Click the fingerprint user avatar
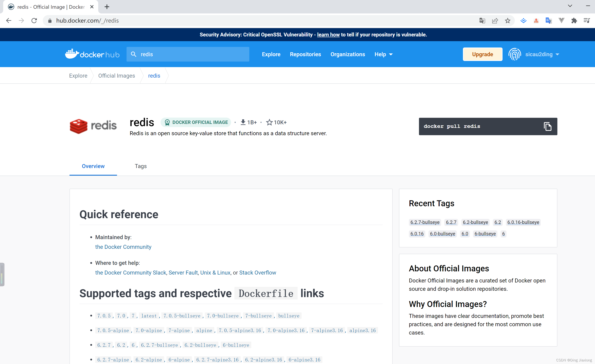595x364 pixels. pos(515,54)
